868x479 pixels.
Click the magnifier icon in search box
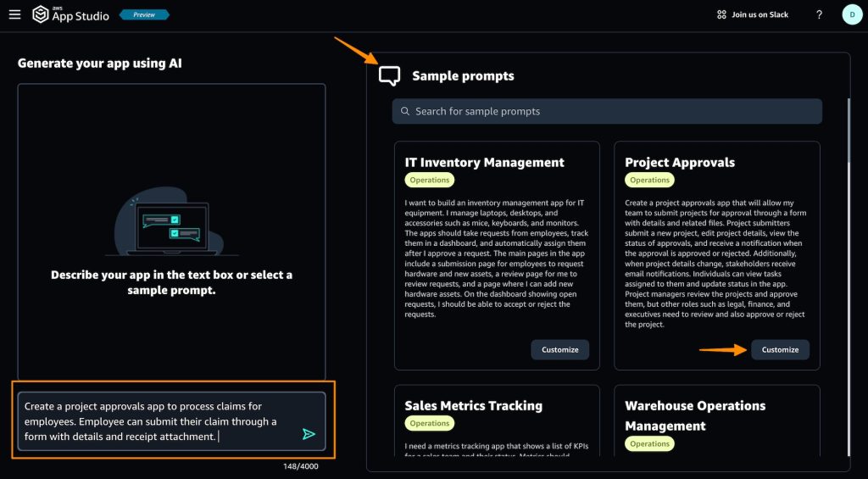[405, 111]
